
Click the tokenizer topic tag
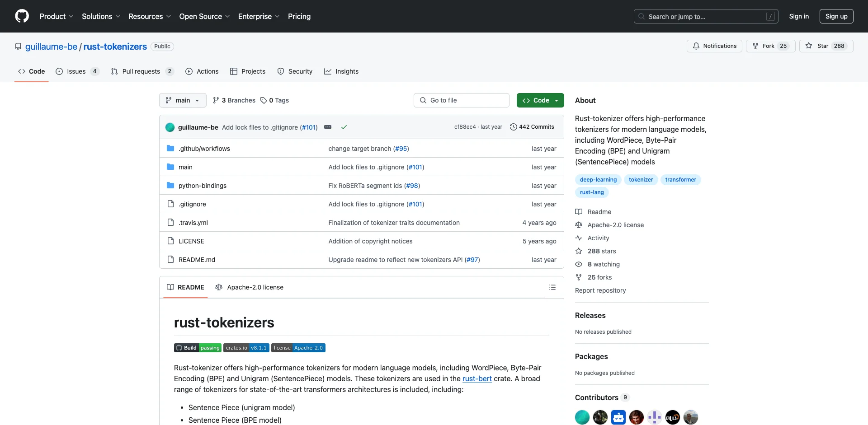click(641, 180)
